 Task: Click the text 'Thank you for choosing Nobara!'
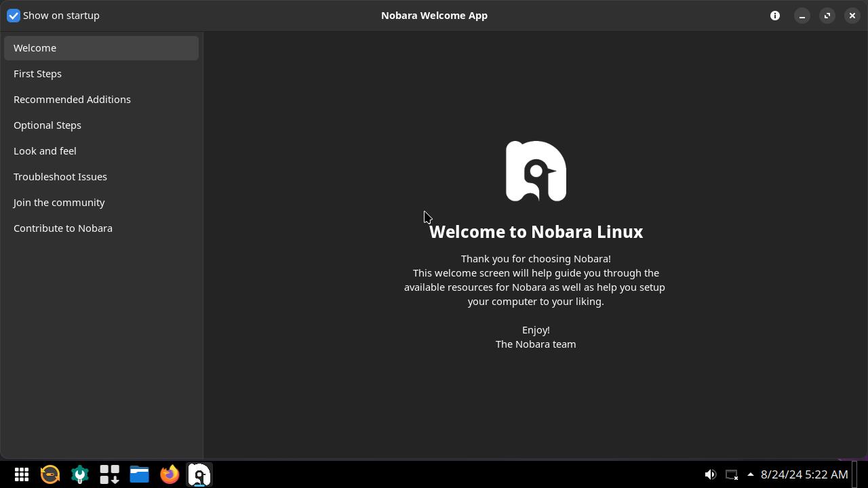[x=536, y=259]
